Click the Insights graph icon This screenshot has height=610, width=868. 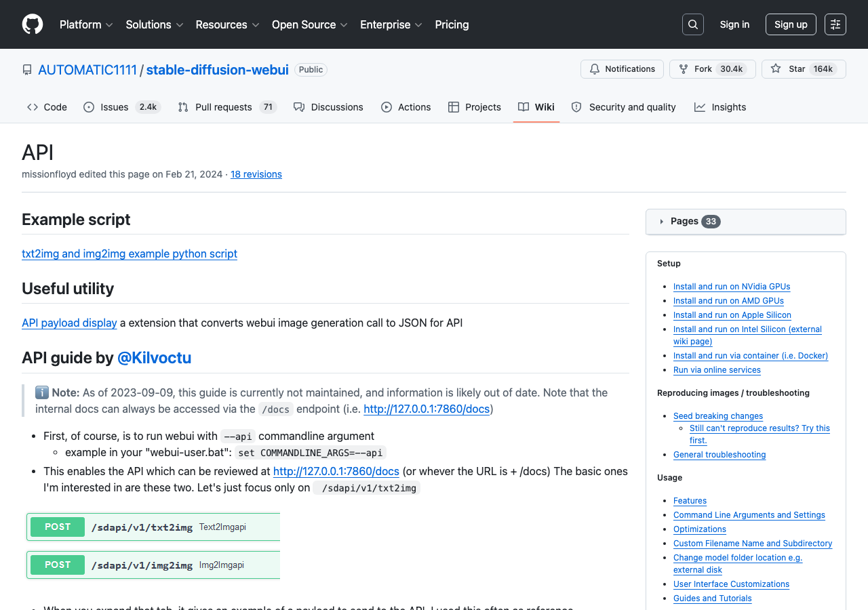point(700,107)
